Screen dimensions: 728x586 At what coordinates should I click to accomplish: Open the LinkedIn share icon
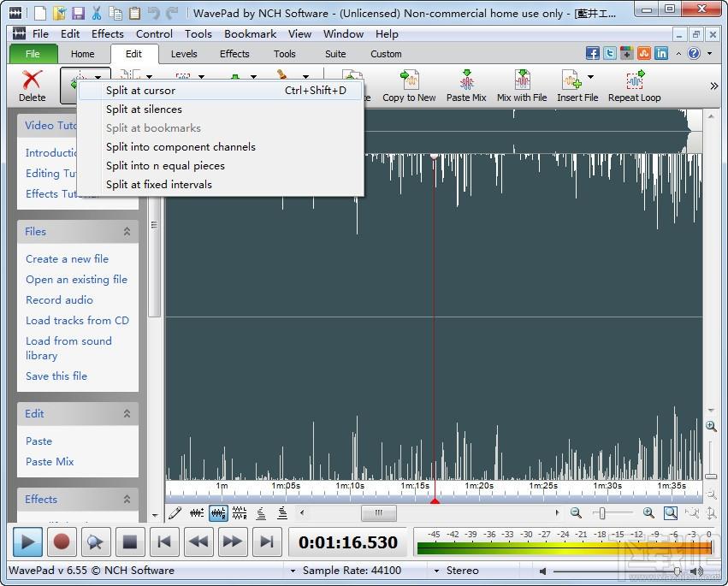661,53
